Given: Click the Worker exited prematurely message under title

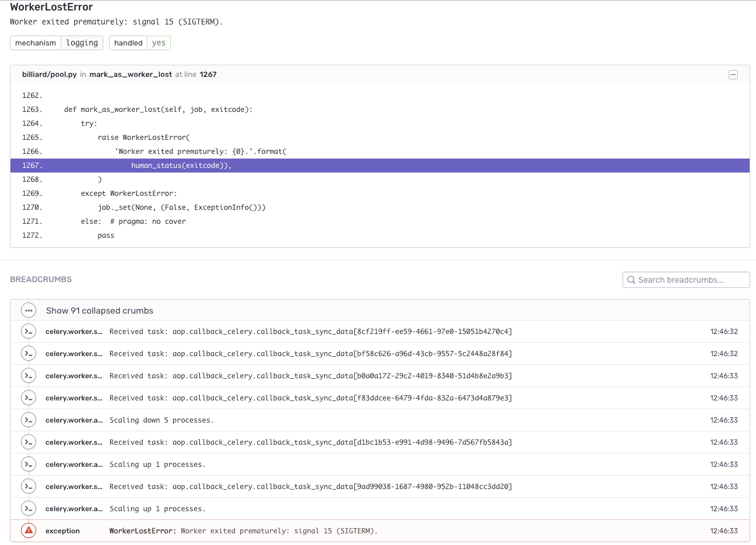Looking at the screenshot, I should (x=116, y=22).
